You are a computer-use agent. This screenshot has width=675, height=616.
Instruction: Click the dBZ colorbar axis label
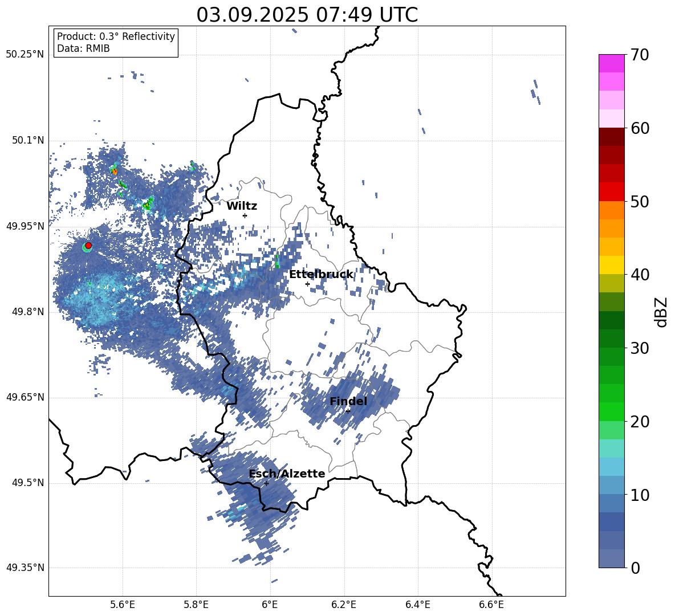click(x=662, y=312)
